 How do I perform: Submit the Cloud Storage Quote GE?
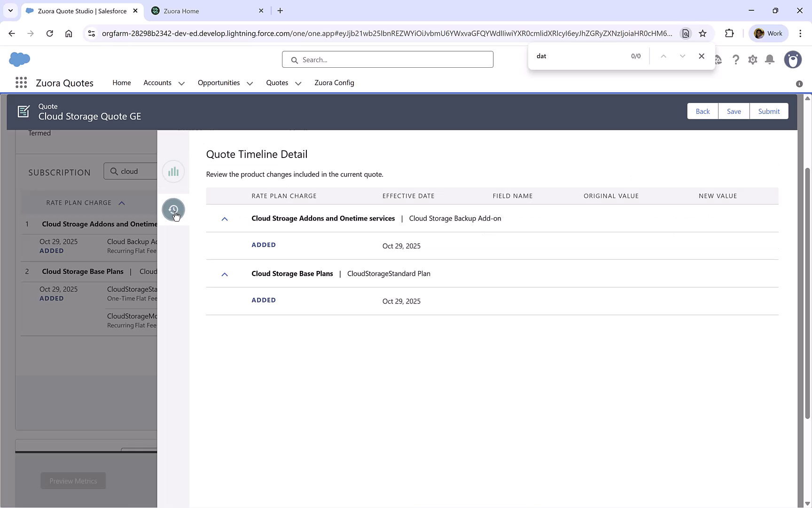pos(769,111)
